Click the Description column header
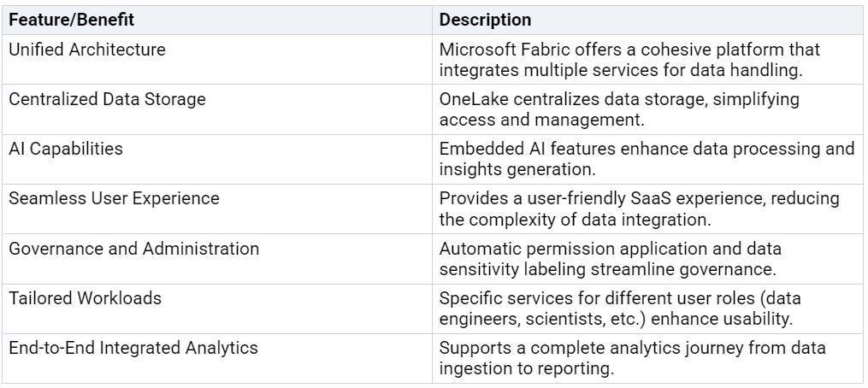Screen dimensions: 868x388 pyautogui.click(x=647, y=20)
